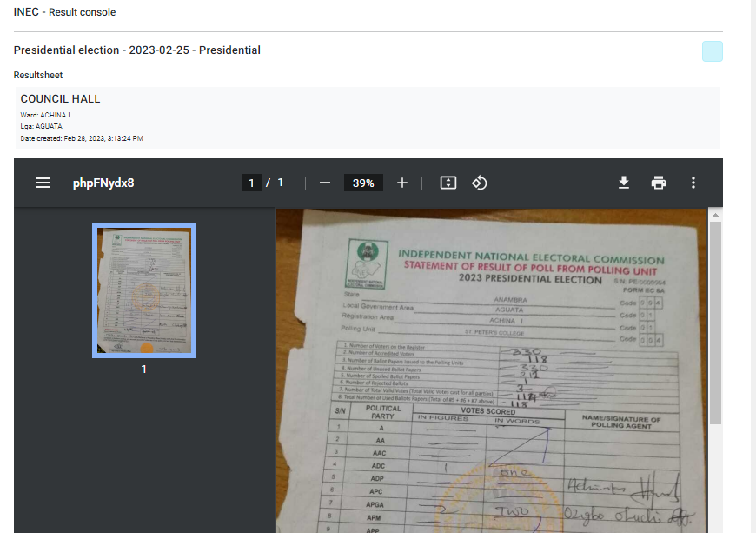The width and height of the screenshot is (756, 533).
Task: Rotate the document counterclockwise
Action: click(x=480, y=183)
